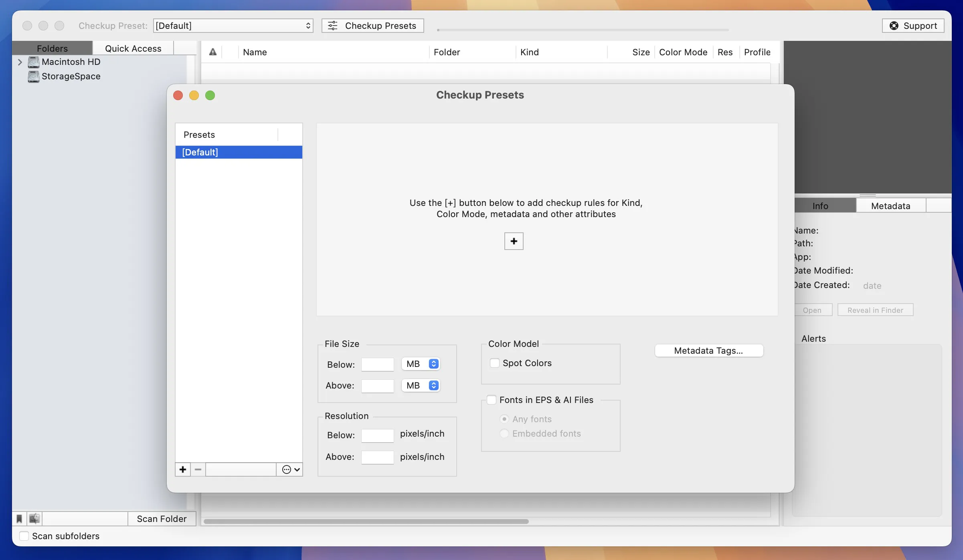This screenshot has height=560, width=963.
Task: Click the lifebuoy icon on the Support button
Action: (894, 26)
